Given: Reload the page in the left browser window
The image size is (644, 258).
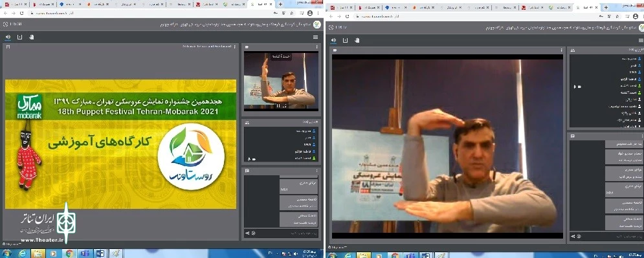Looking at the screenshot, I should pyautogui.click(x=22, y=13).
